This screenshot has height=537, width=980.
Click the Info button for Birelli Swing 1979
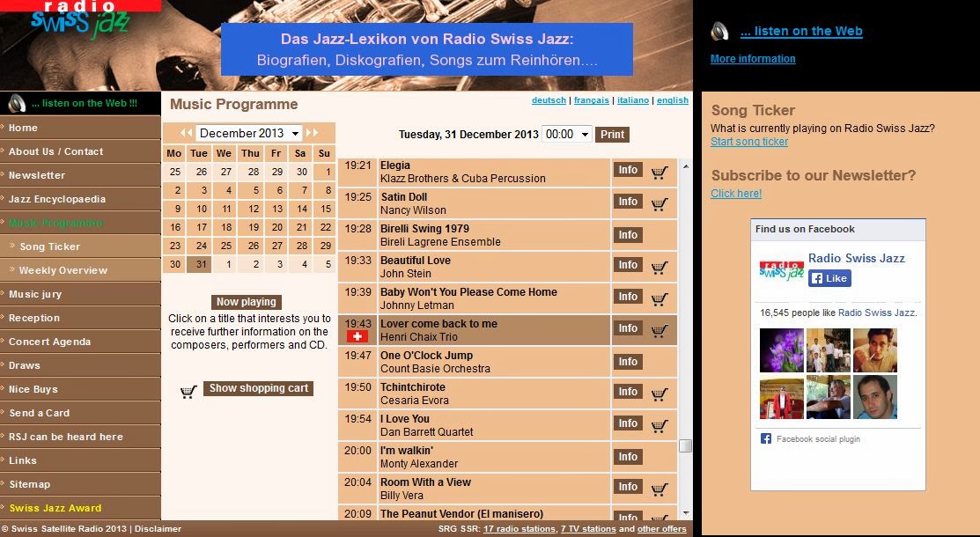click(x=628, y=235)
